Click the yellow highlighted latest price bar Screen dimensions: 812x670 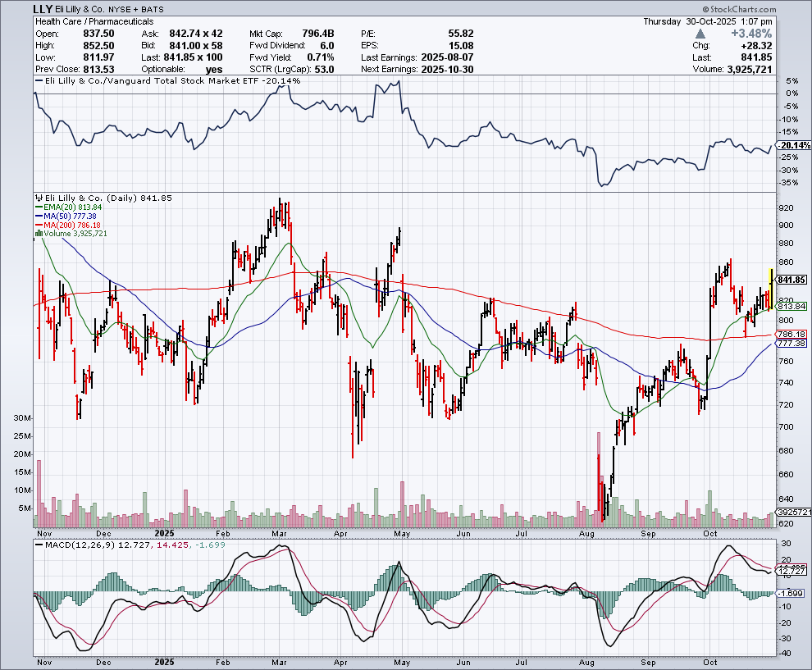[x=771, y=283]
